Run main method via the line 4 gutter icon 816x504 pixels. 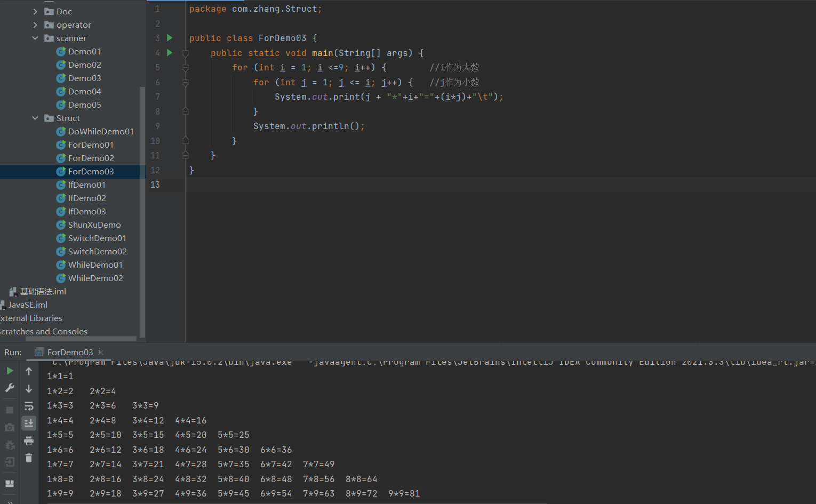coord(170,53)
